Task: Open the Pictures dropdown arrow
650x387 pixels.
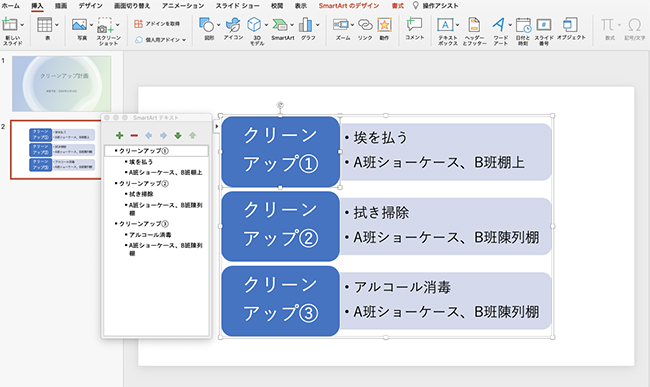Action: click(91, 25)
